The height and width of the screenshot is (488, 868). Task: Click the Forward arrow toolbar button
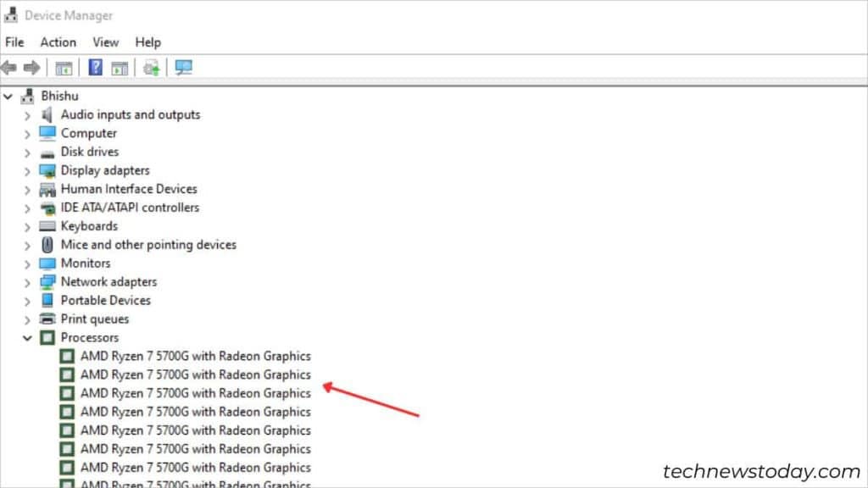pyautogui.click(x=31, y=68)
